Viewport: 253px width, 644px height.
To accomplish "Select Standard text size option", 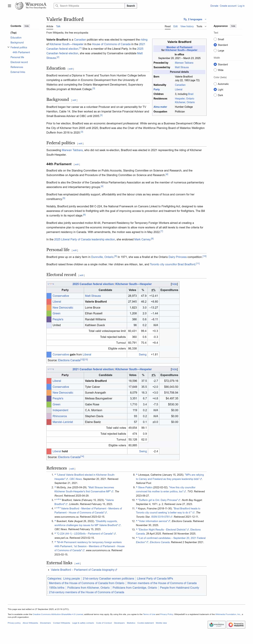I will coord(215,45).
